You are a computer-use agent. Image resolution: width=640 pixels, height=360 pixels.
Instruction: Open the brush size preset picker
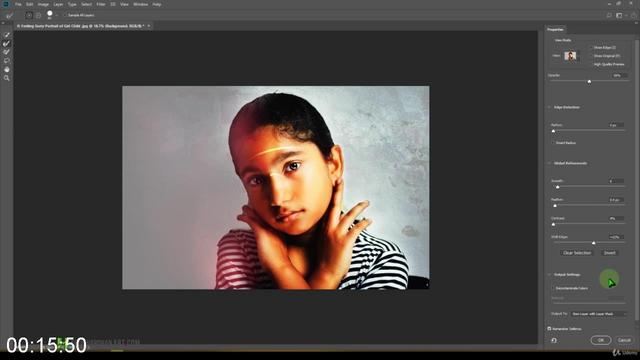pos(50,15)
